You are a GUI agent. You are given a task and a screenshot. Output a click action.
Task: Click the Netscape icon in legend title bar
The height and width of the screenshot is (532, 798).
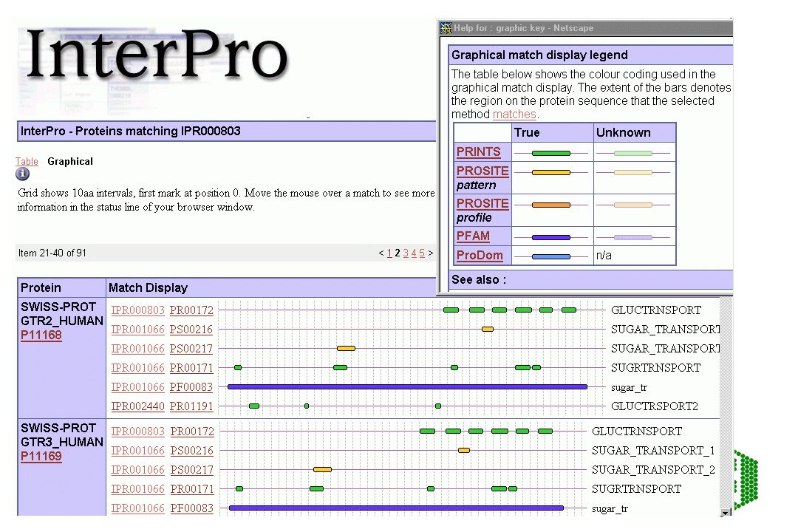coord(446,28)
